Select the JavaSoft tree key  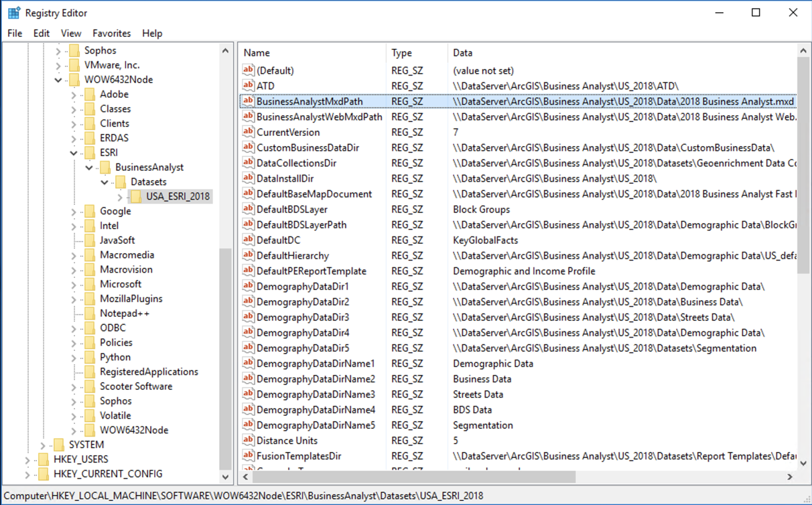pos(117,240)
